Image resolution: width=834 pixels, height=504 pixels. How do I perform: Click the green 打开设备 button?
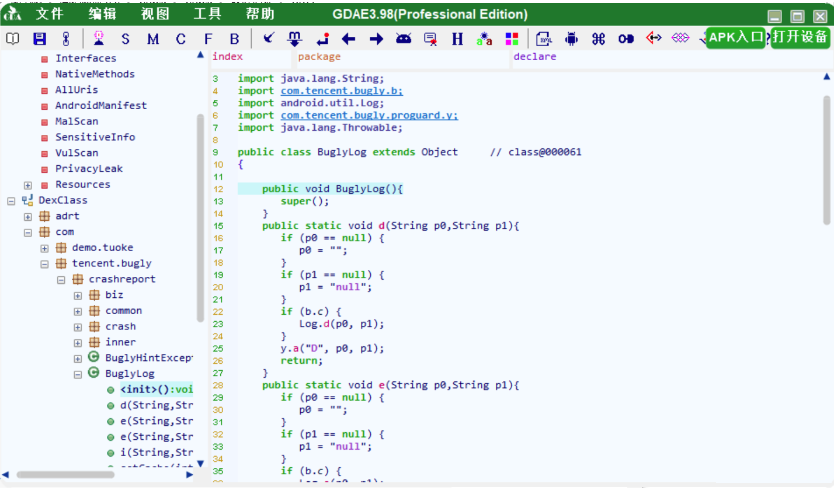[801, 38]
